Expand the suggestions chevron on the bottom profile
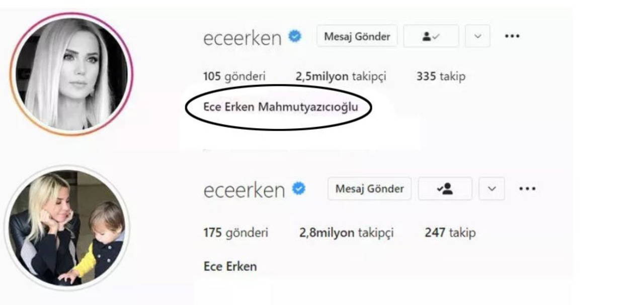644x305 pixels. tap(492, 189)
